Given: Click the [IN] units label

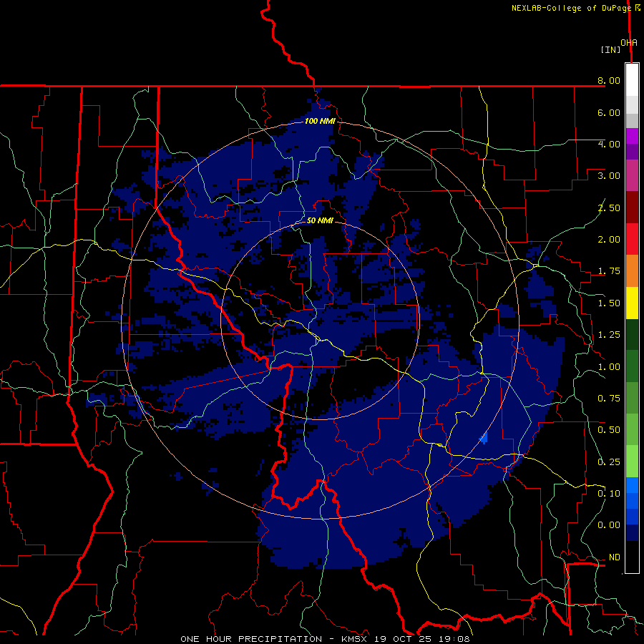Looking at the screenshot, I should coord(610,49).
